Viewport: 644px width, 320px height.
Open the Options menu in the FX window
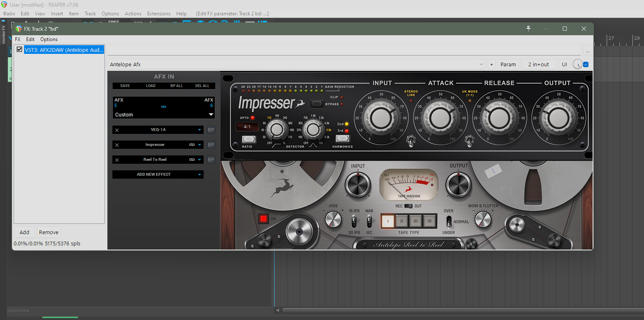click(49, 39)
